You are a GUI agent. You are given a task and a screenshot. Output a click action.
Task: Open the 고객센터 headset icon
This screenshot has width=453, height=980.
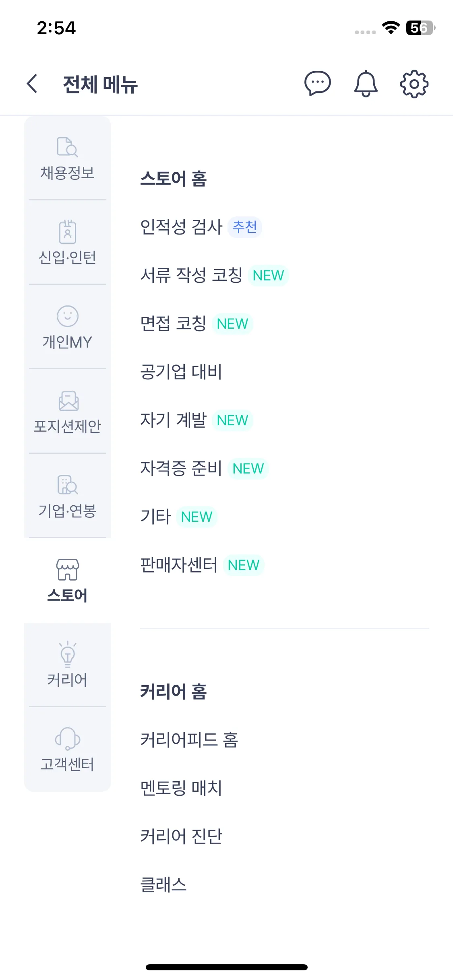click(x=67, y=739)
